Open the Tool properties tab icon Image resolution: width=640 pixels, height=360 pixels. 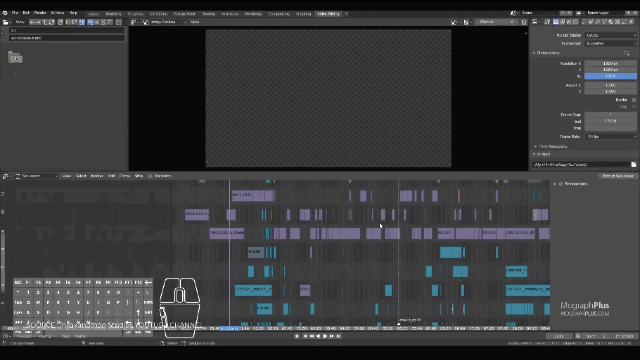pyautogui.click(x=548, y=22)
